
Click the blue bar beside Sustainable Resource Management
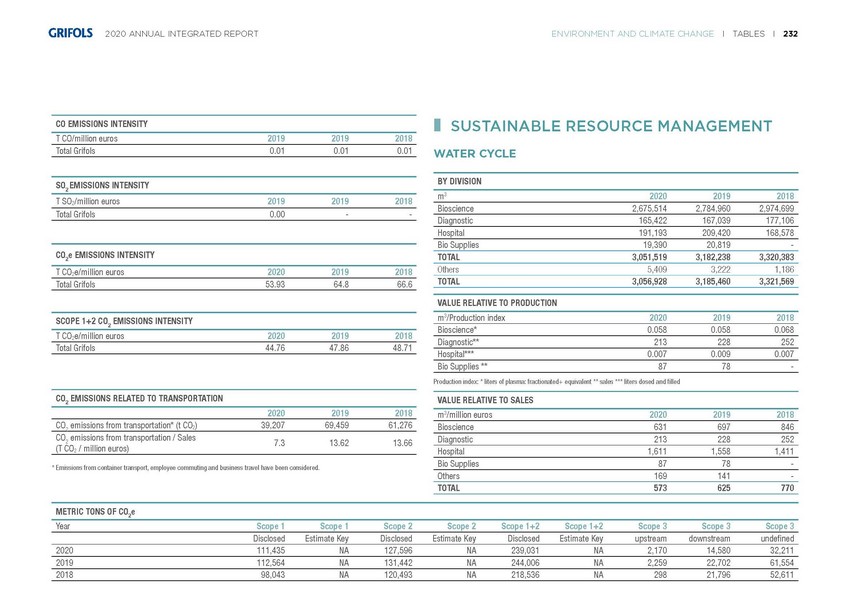point(436,125)
